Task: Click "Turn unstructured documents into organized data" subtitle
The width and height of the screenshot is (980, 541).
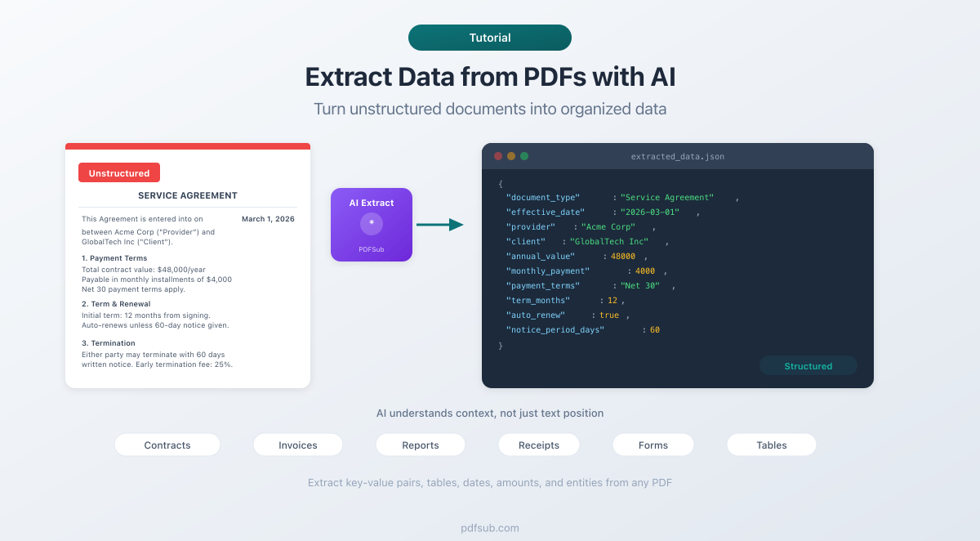Action: [490, 109]
